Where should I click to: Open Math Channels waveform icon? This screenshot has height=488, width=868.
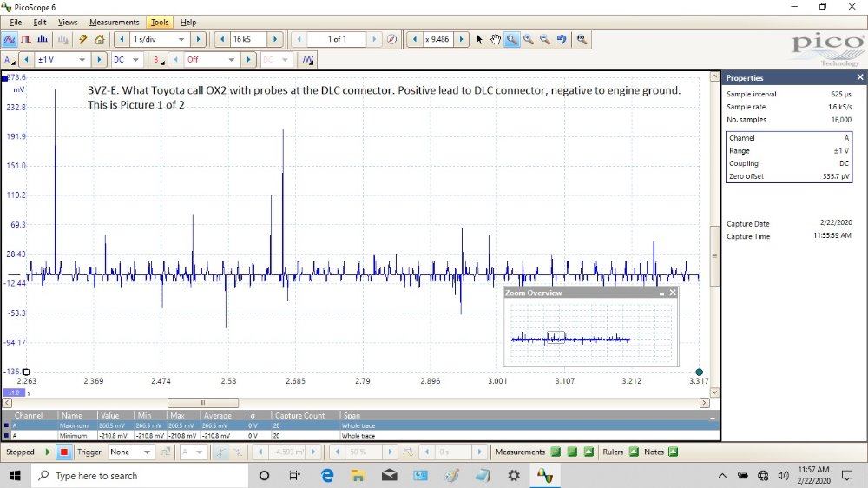[x=308, y=60]
